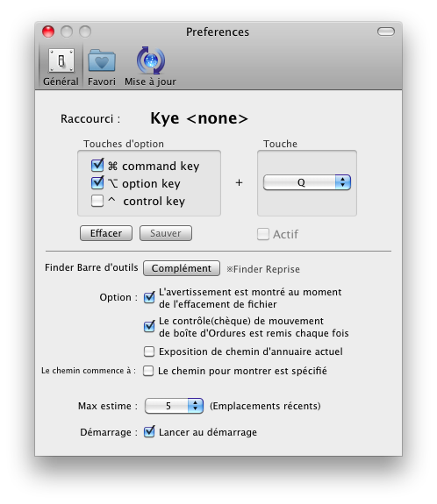Click the Effacer button
This screenshot has height=504, width=437.
pyautogui.click(x=106, y=233)
